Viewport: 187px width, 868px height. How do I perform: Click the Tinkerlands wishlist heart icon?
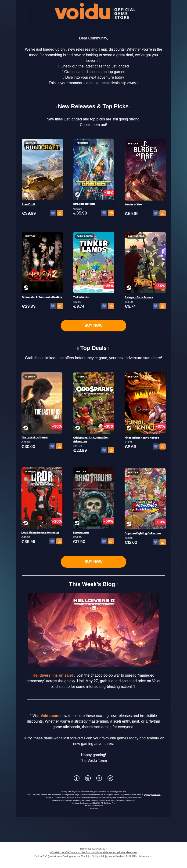tap(104, 306)
